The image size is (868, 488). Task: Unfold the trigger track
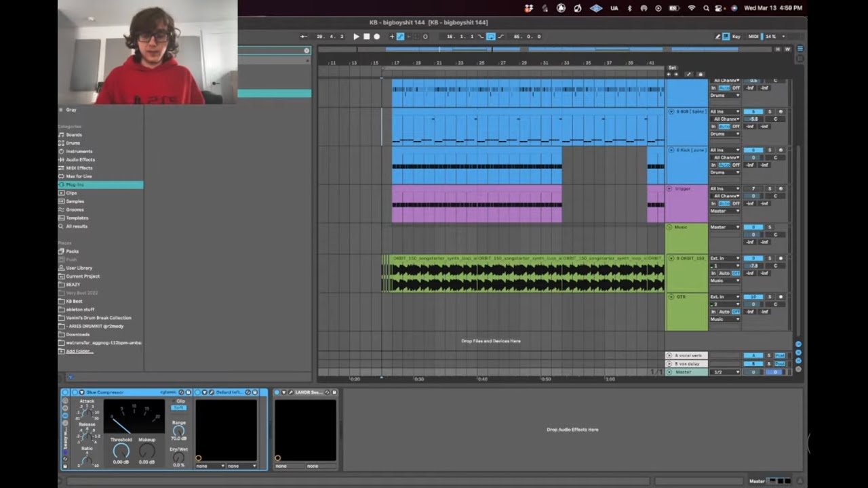(670, 188)
